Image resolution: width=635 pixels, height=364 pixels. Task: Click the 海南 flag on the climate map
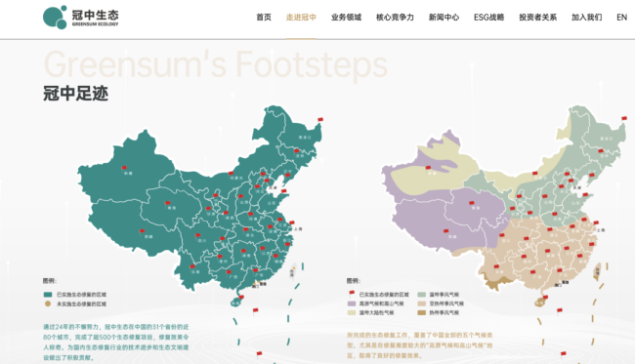545,298
